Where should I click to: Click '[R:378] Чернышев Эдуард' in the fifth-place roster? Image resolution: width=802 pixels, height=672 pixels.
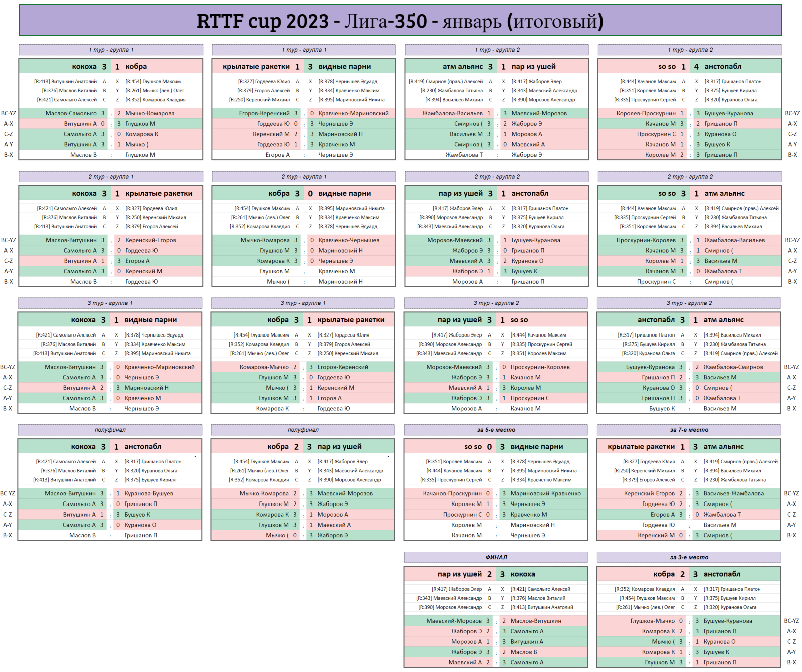click(x=540, y=461)
